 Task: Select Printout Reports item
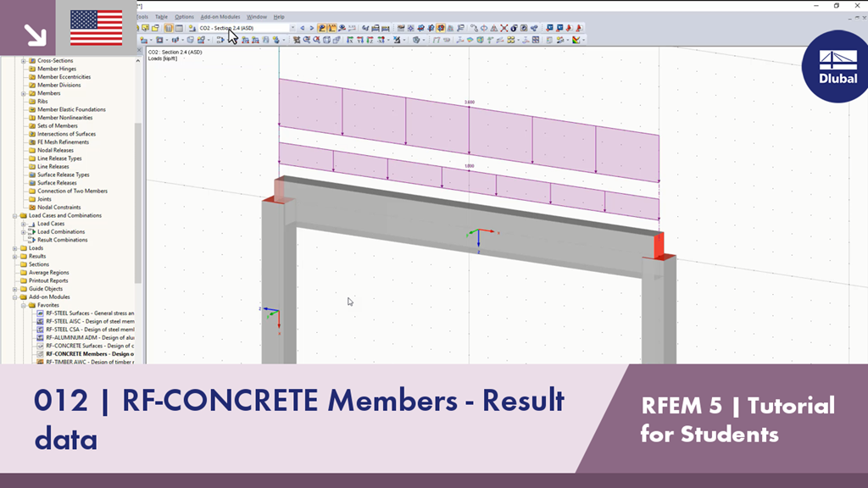48,280
